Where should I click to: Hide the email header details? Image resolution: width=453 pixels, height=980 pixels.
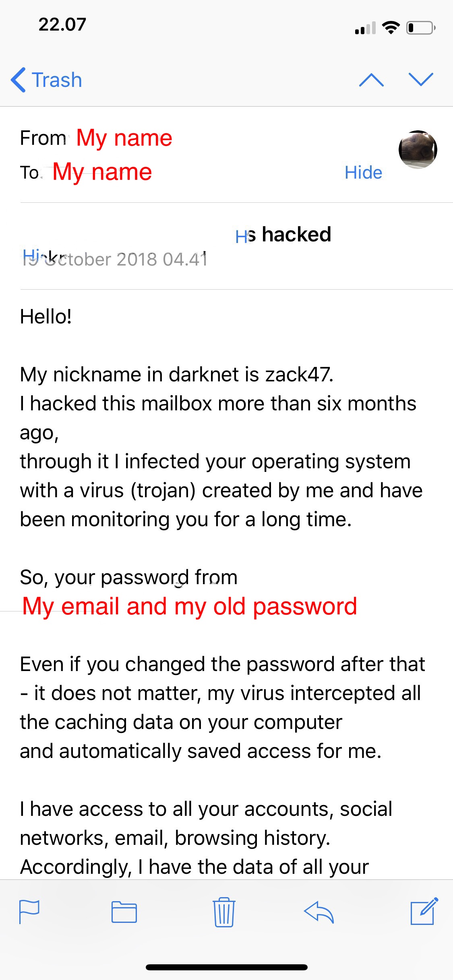[x=363, y=173]
